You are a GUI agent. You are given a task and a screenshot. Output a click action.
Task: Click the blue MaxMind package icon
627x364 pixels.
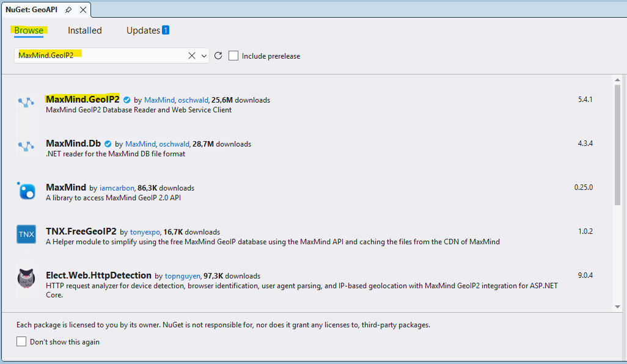[26, 191]
